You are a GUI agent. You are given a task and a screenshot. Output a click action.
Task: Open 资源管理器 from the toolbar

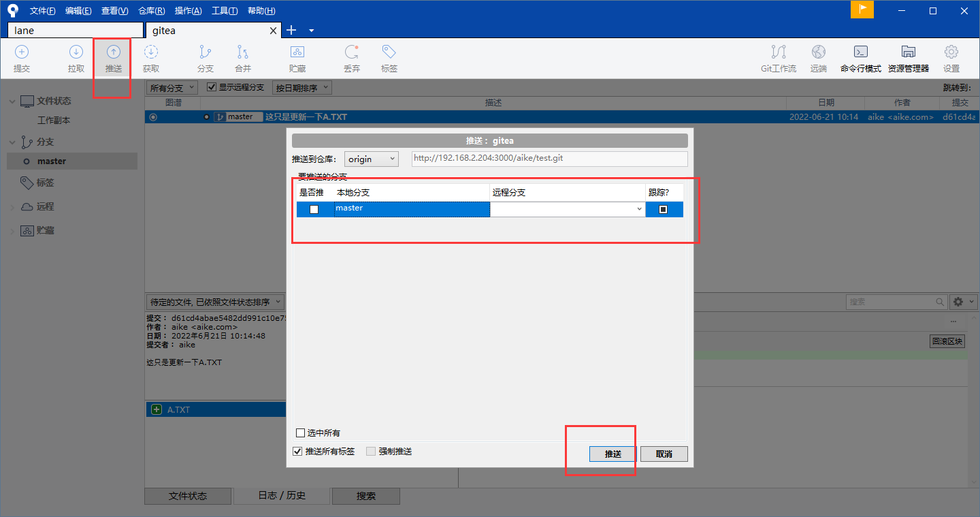pyautogui.click(x=909, y=59)
